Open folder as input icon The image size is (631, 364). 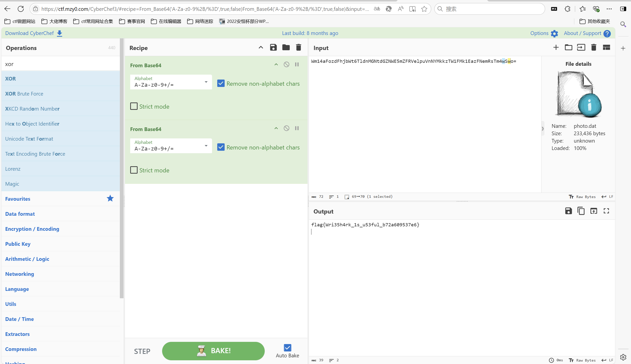click(x=568, y=47)
